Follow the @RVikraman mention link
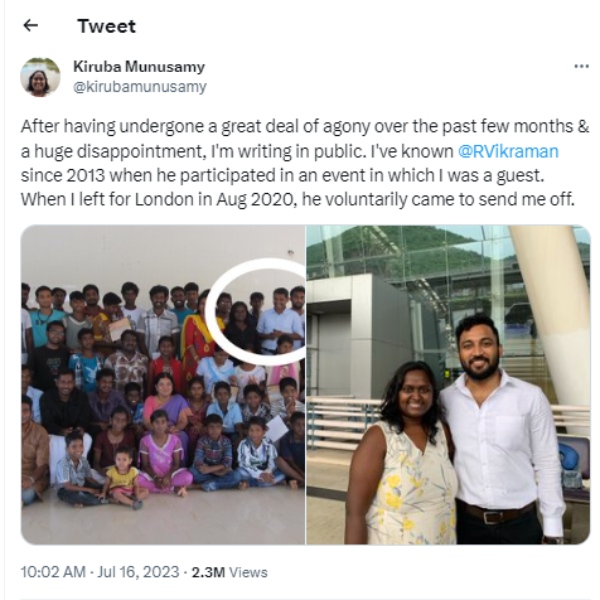The image size is (600, 600). coord(508,151)
